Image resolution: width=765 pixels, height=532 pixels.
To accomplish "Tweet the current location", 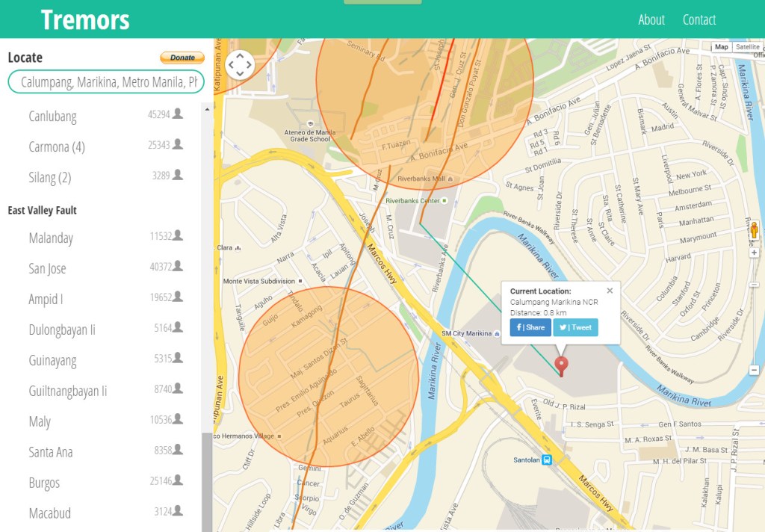I will (575, 327).
